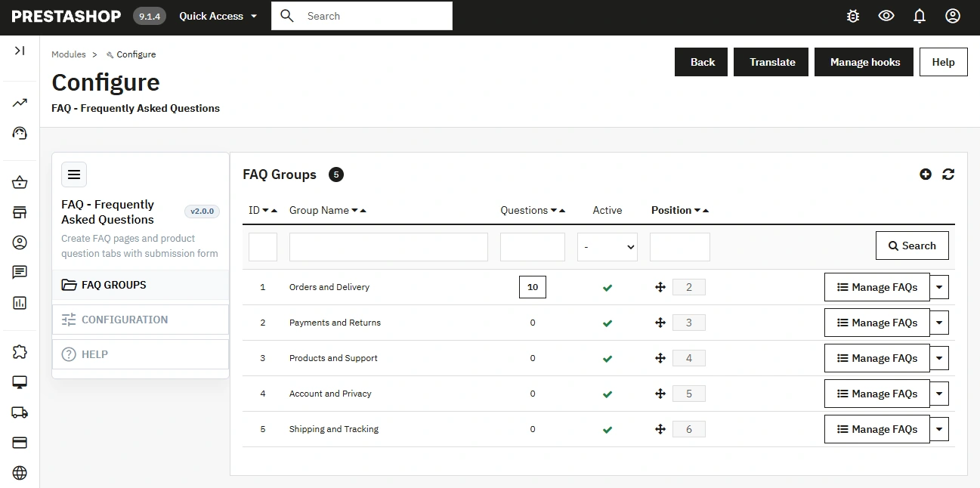Open Stats chart icon in sidebar
Image resolution: width=980 pixels, height=488 pixels.
point(20,303)
